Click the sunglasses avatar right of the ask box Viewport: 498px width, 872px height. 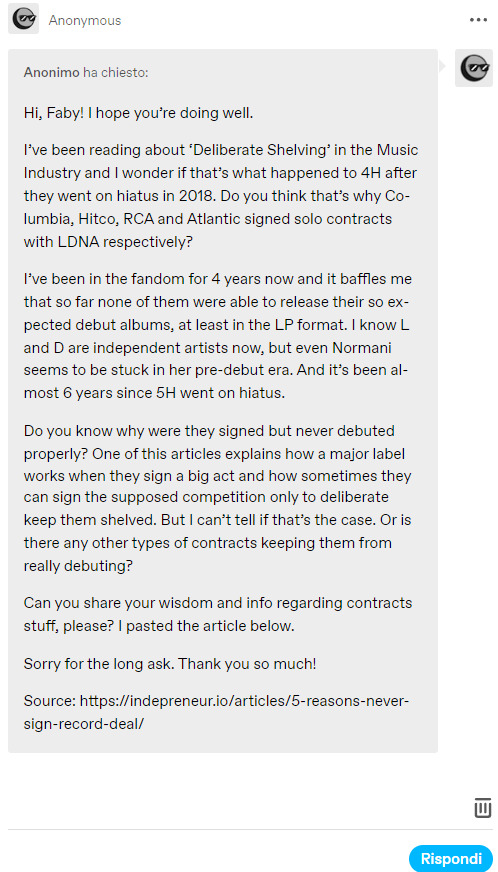pos(474,68)
